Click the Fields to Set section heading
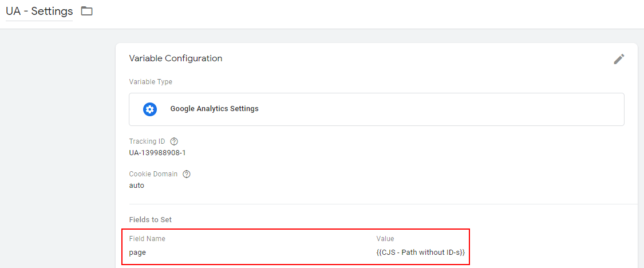Image resolution: width=644 pixels, height=268 pixels. (151, 220)
